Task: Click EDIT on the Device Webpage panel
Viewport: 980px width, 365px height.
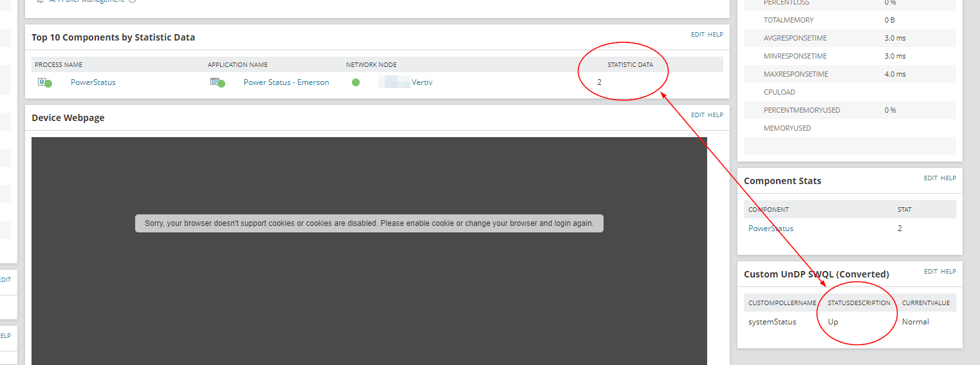Action: (698, 115)
